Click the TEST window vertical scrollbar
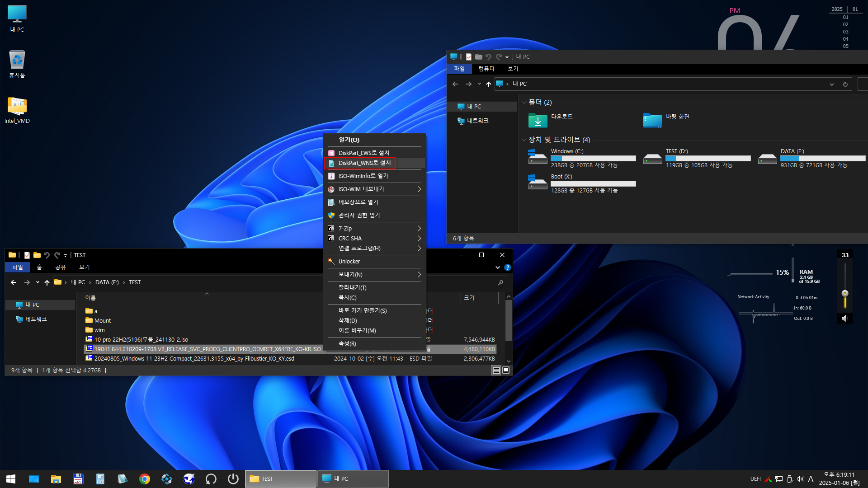 click(x=509, y=320)
